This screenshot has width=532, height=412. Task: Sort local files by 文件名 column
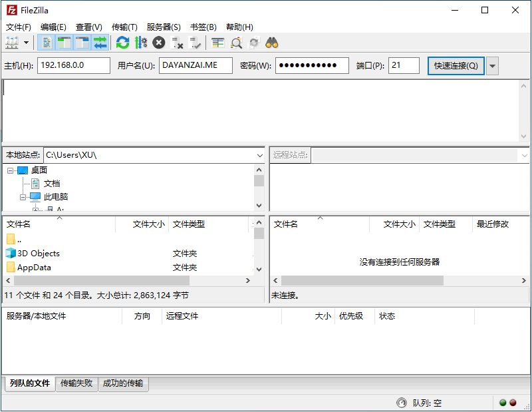[x=59, y=224]
